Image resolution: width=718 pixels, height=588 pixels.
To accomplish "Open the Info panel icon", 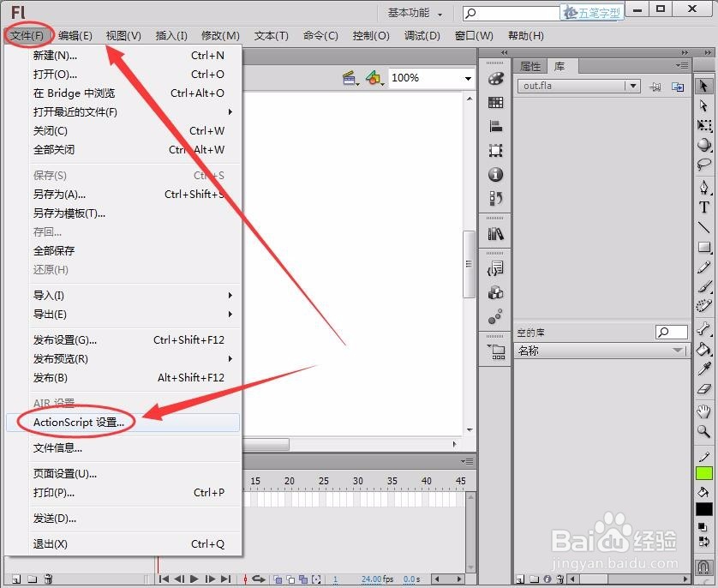I will tap(495, 174).
